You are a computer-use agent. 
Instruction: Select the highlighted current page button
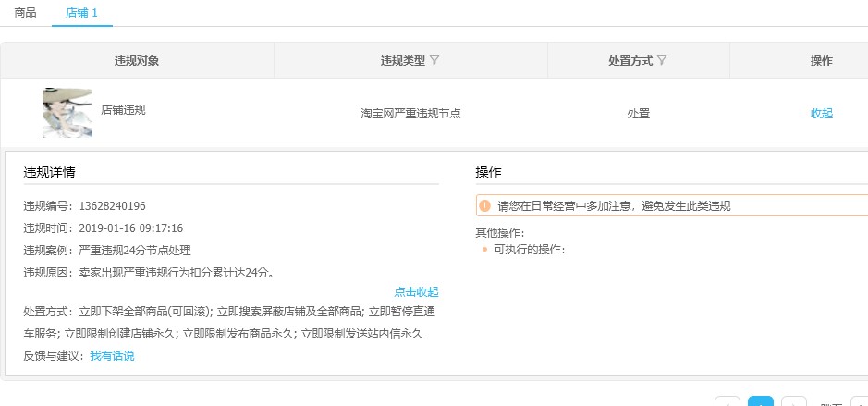[x=761, y=402]
